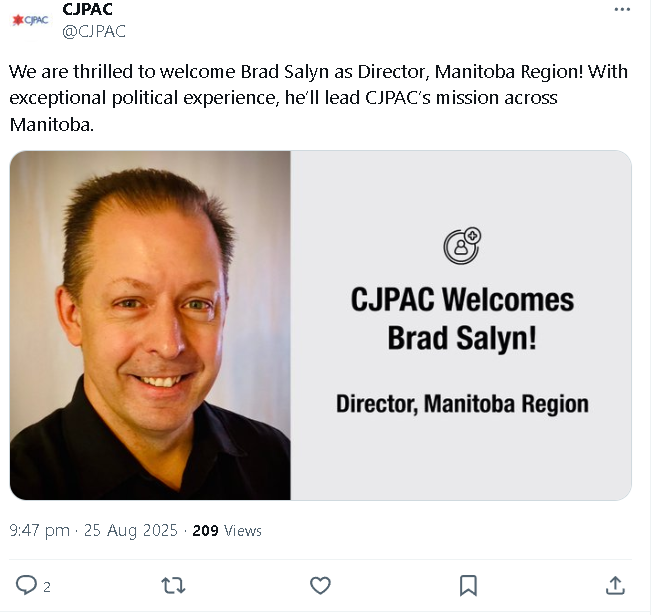
Task: Like the post with the heart icon
Action: click(x=320, y=585)
